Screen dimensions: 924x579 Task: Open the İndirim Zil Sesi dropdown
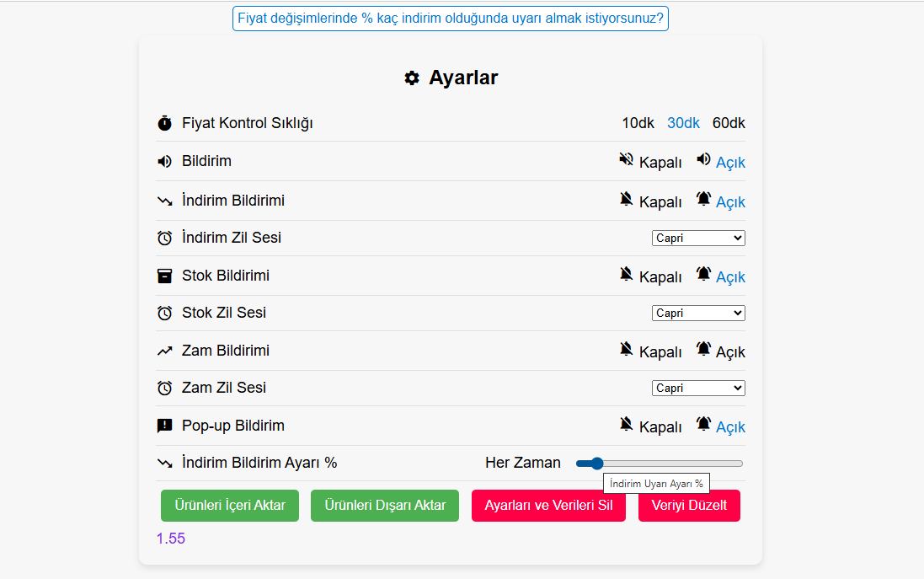[698, 239]
